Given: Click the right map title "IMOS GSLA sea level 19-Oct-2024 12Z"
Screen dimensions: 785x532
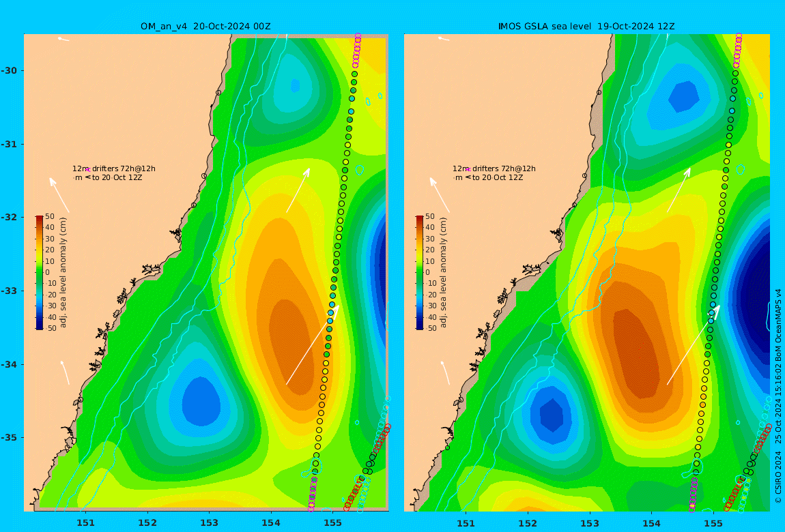Looking at the screenshot, I should (586, 27).
